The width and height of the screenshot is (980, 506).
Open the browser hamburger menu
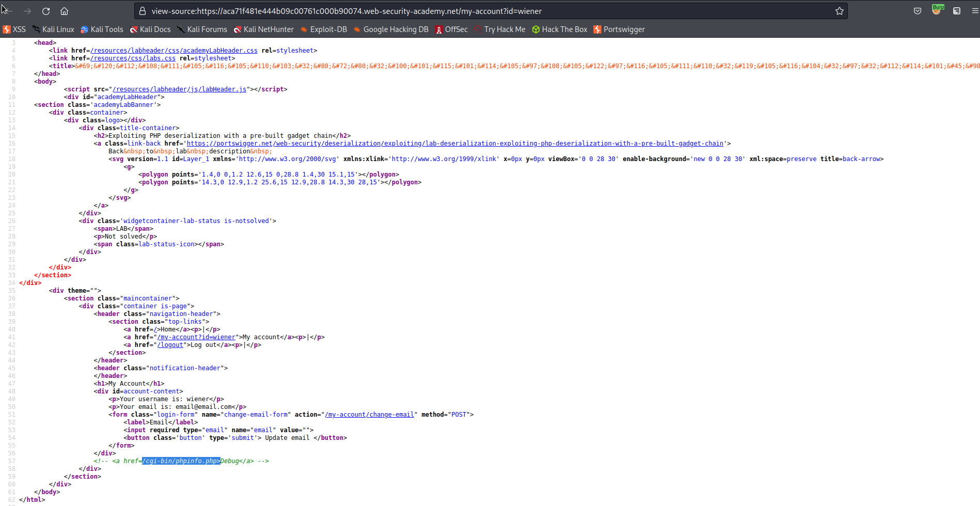coord(975,11)
